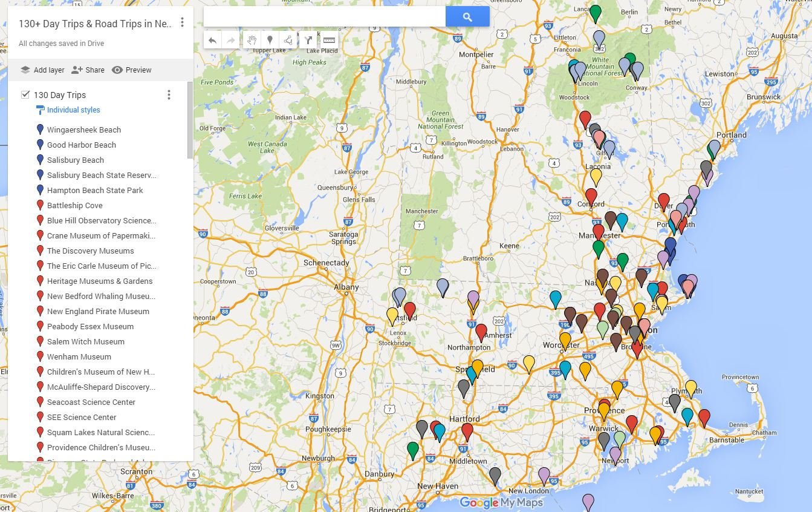Screen dimensions: 812x512
Task: Click the pin icon beside SEE Science Center
Action: pos(40,417)
